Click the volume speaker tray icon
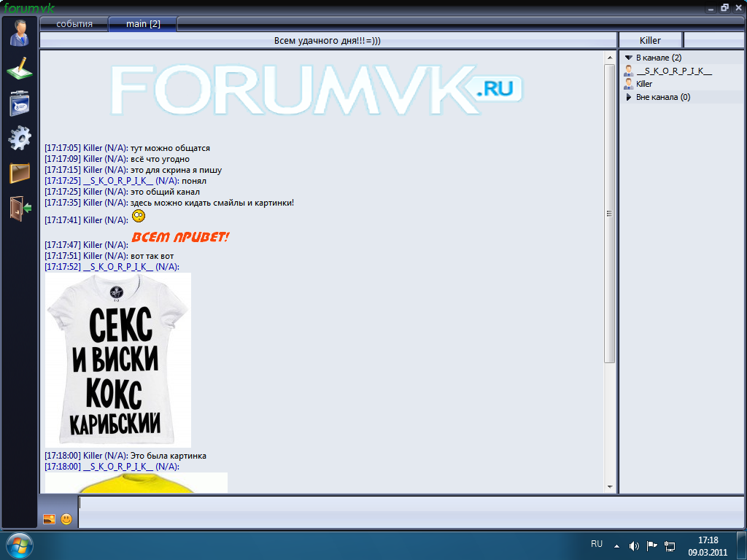The height and width of the screenshot is (560, 747). 634,546
